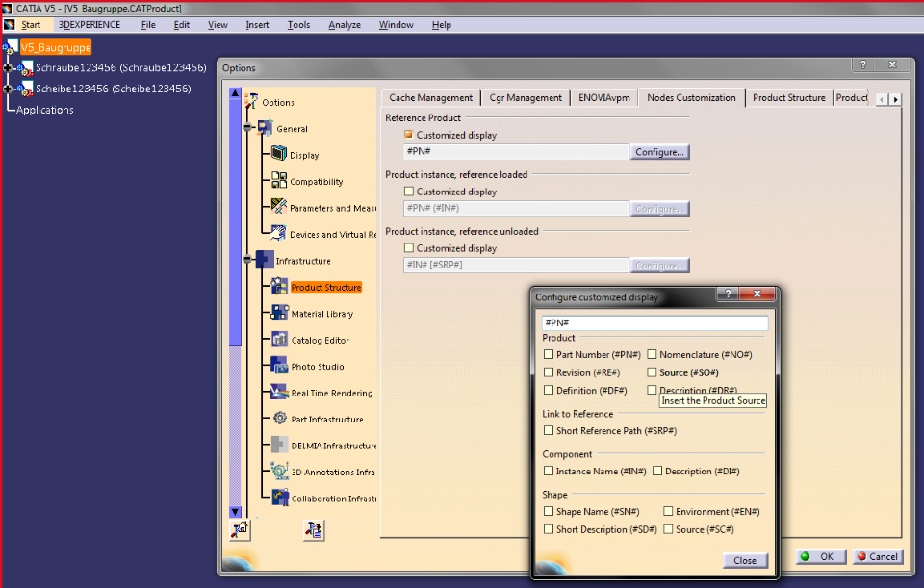The height and width of the screenshot is (588, 924).
Task: Click the Catalog Editor icon
Action: (279, 339)
